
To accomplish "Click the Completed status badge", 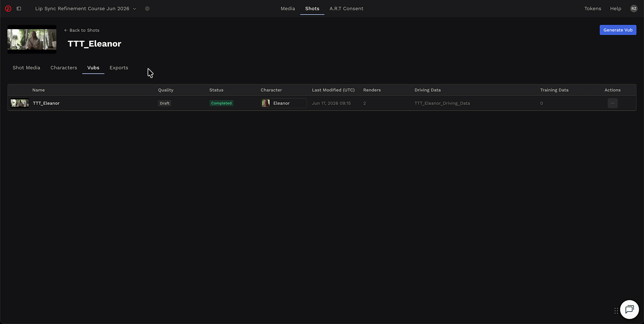I will coord(221,103).
